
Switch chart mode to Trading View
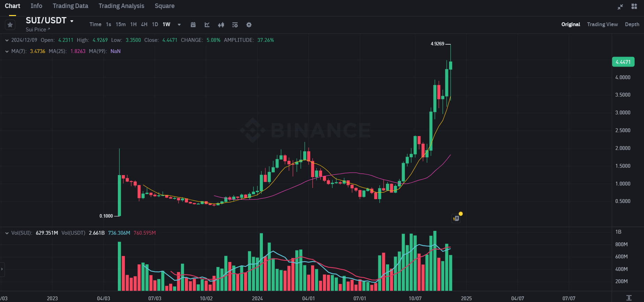(x=602, y=24)
